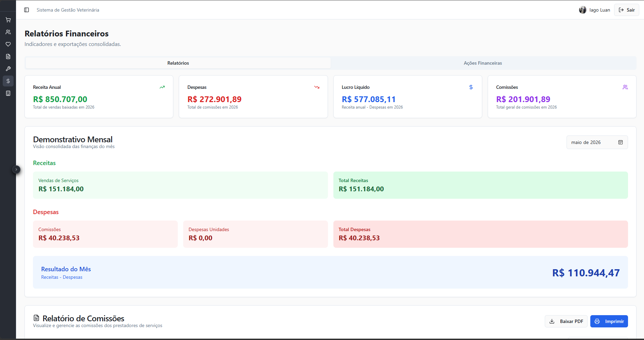
Task: Open the calculator sidebar icon
Action: [x=8, y=93]
